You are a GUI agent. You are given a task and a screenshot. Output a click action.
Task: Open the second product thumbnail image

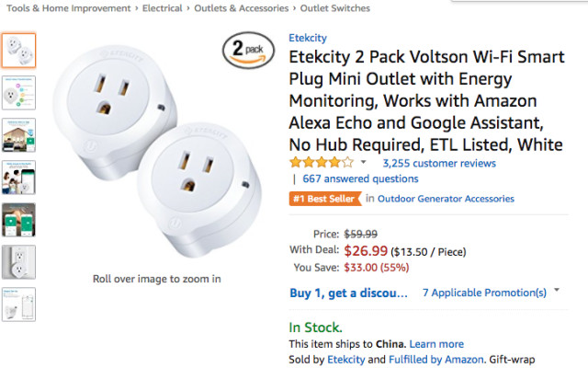pos(18,93)
